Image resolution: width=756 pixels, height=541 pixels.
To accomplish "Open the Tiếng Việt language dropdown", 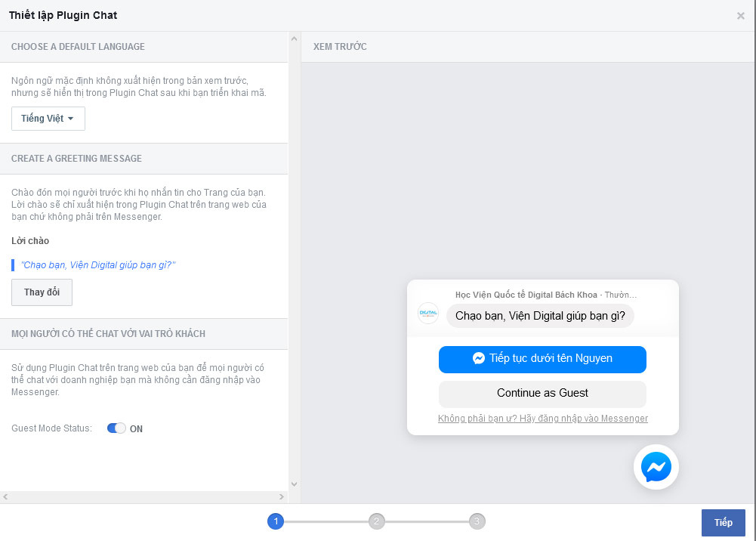I will tap(48, 119).
